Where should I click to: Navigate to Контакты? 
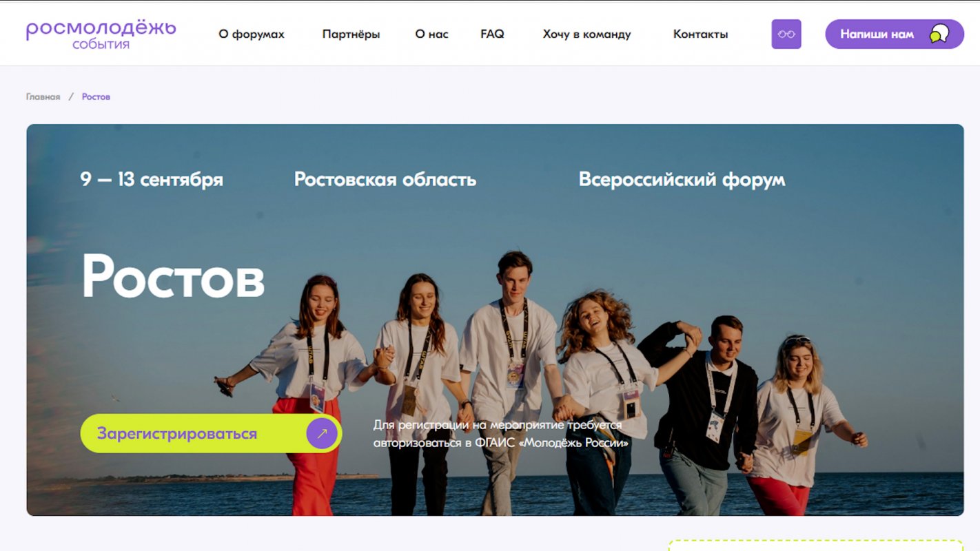(x=700, y=34)
